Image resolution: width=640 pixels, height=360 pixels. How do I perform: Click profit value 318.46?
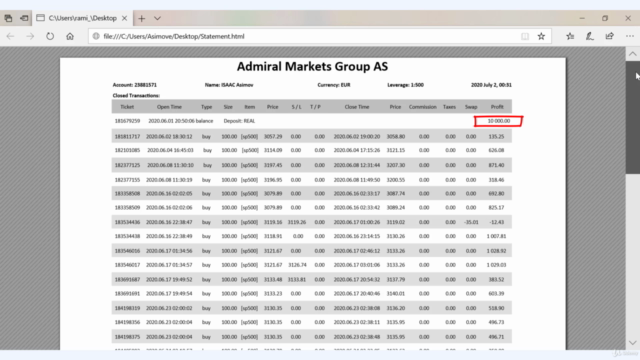[x=496, y=180]
